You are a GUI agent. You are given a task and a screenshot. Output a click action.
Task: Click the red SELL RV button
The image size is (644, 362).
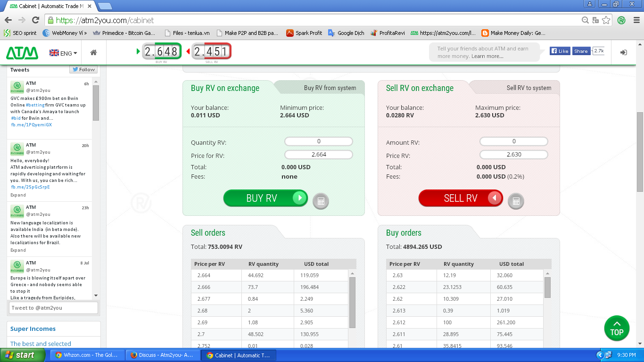click(x=461, y=198)
